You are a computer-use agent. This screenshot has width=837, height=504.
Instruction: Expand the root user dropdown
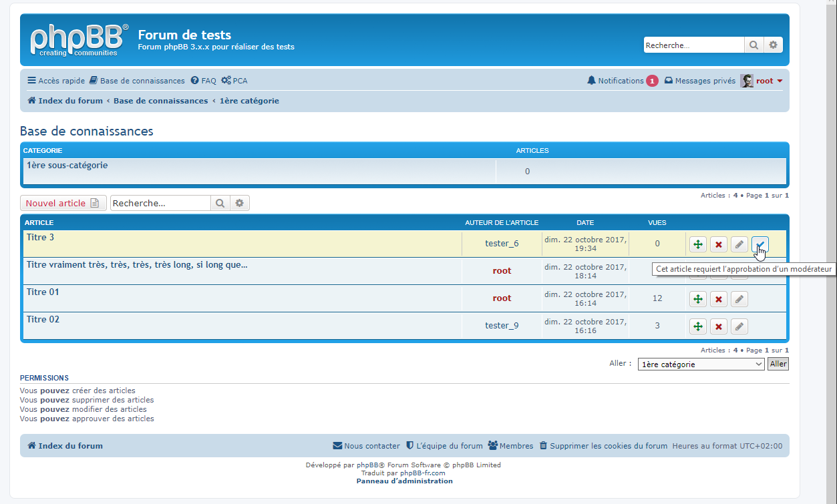tap(766, 81)
